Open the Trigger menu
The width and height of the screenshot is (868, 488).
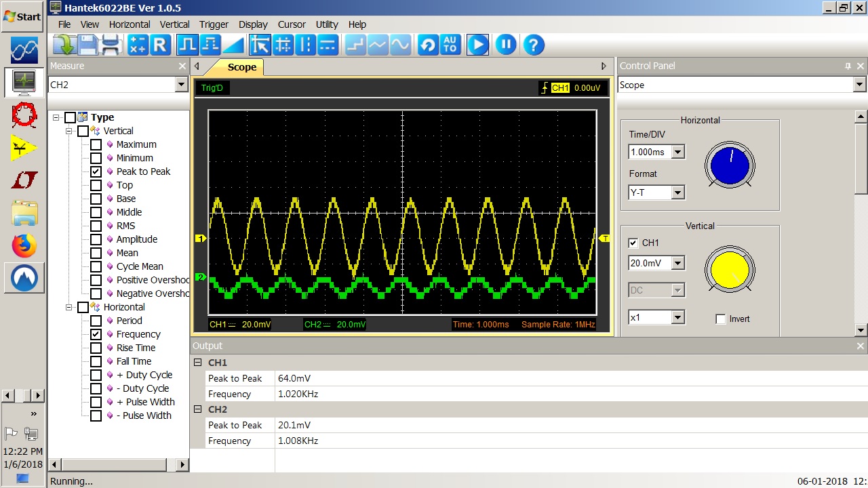[x=214, y=24]
